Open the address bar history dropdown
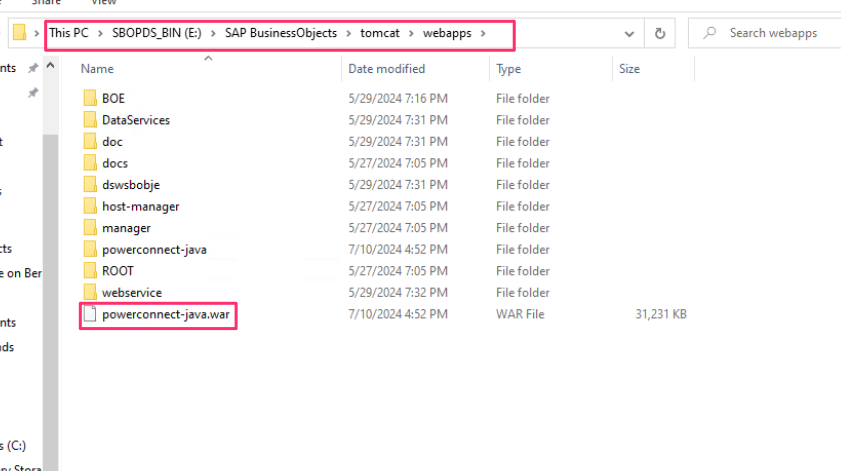 628,33
